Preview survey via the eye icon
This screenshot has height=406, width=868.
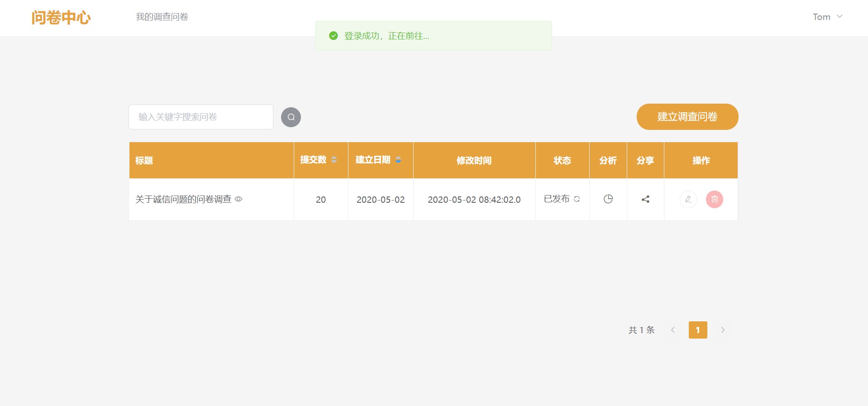238,199
